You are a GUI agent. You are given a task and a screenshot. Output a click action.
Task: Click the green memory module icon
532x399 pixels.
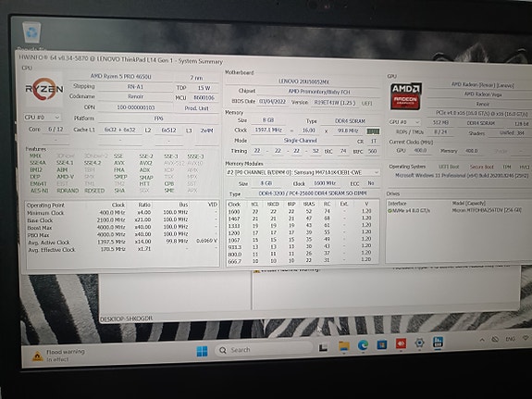pos(373,131)
